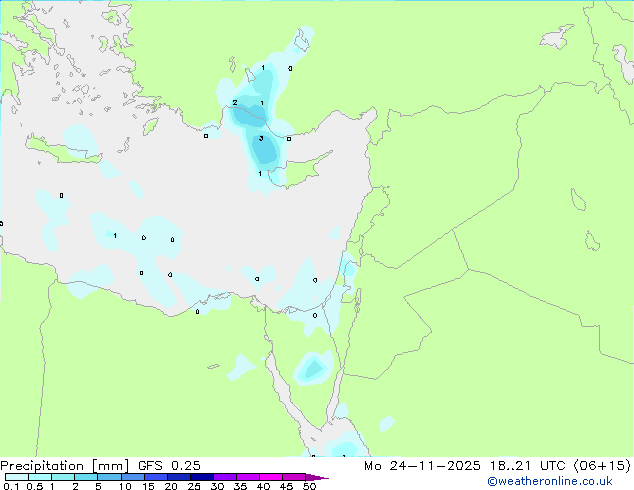The image size is (634, 490).
Task: Click the 40–45 mm magenta legend swatch
Action: point(271,477)
